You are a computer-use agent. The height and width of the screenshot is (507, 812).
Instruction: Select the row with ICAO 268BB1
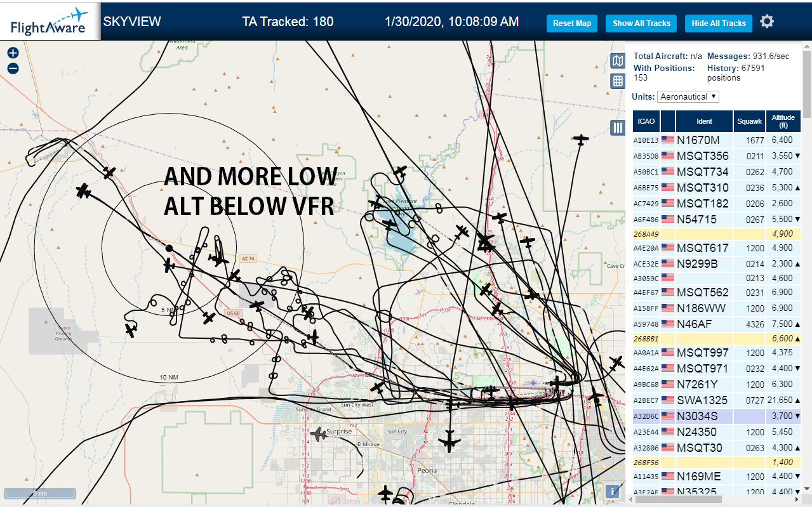coord(717,339)
